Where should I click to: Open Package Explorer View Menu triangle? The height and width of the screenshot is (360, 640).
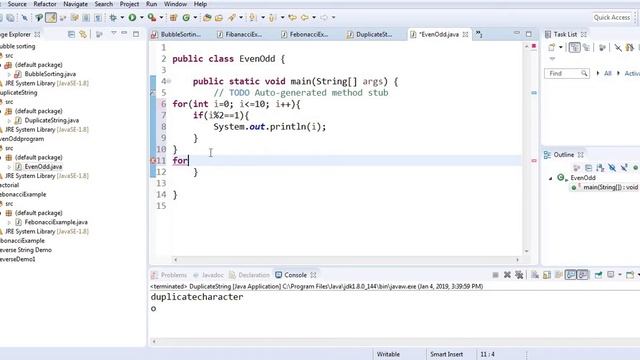[x=114, y=33]
